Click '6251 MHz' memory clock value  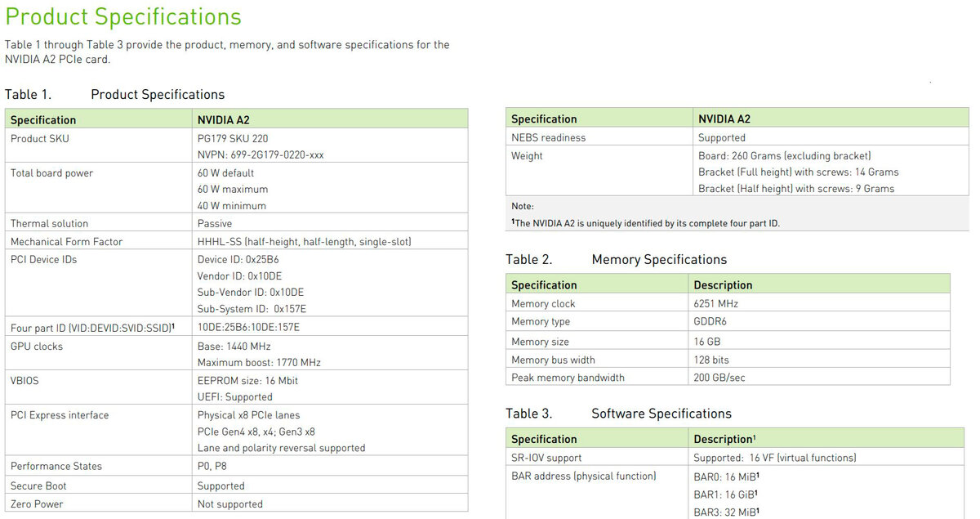(716, 304)
